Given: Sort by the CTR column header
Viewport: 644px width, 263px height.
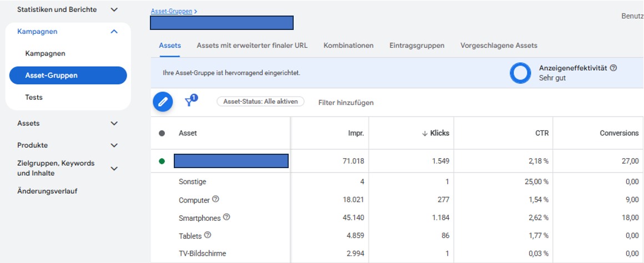Looking at the screenshot, I should [542, 133].
